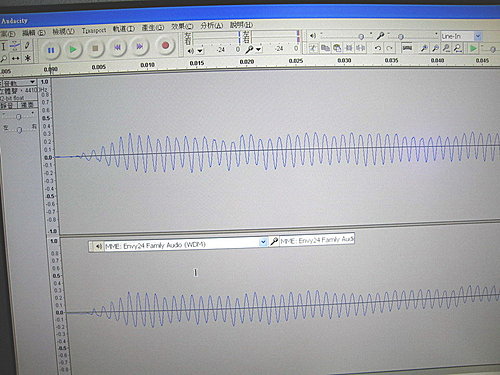Skip to end with fast-forward button
The height and width of the screenshot is (375, 500).
tap(140, 46)
